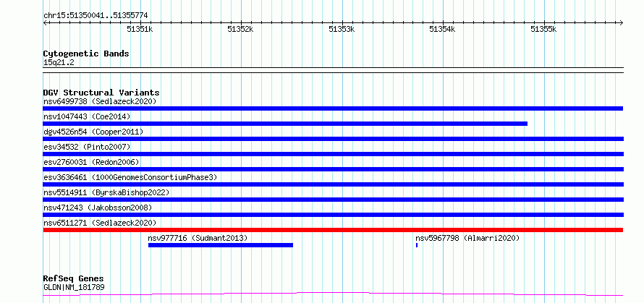The height and width of the screenshot is (303, 644).
Task: Click the esv34532 (Pinto2007) label
Action: coord(87,147)
